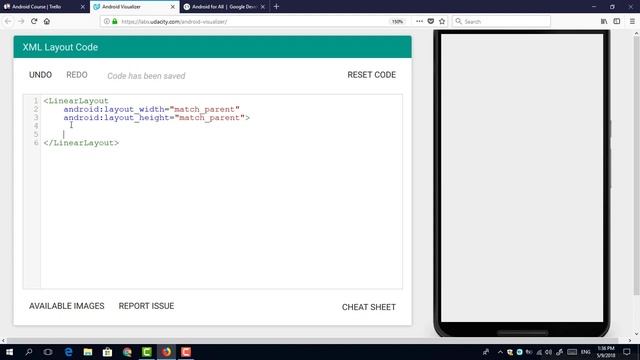
Task: Open the taskbar clock and date
Action: click(x=606, y=352)
